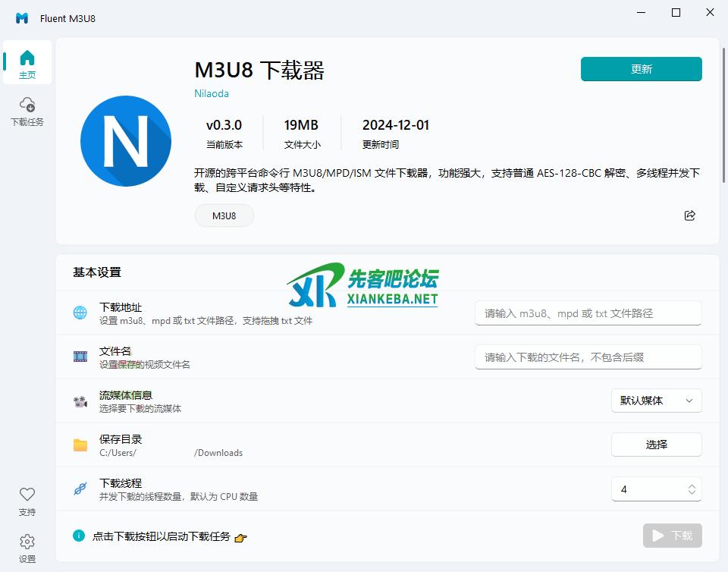The height and width of the screenshot is (572, 728).
Task: Click the film strip file name icon
Action: (80, 357)
